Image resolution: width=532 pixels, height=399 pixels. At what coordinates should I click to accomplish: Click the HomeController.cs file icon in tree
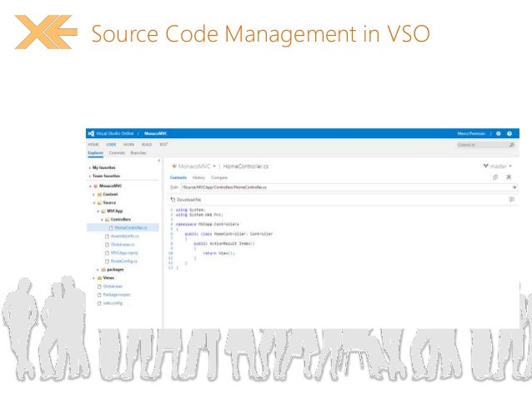[111, 227]
